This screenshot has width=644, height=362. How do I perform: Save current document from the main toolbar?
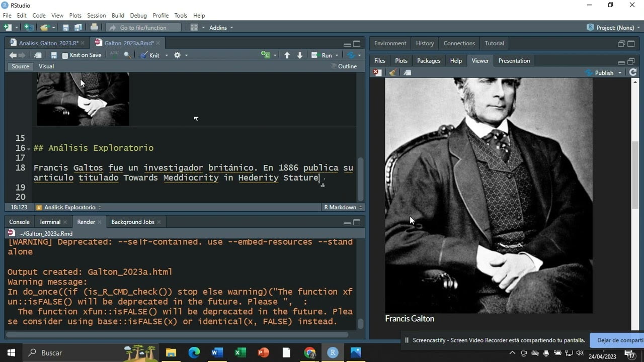tap(65, 28)
